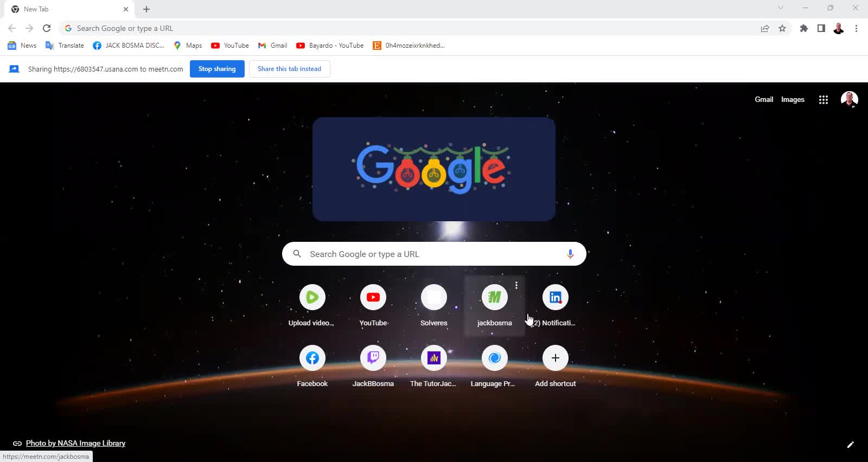Open the tab search dropdown arrow
This screenshot has width=868, height=462.
[781, 8]
